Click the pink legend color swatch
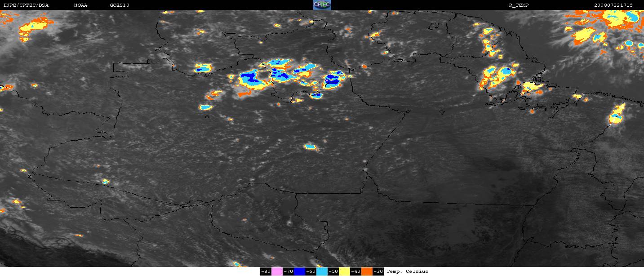The height and width of the screenshot is (276, 644). [x=277, y=272]
